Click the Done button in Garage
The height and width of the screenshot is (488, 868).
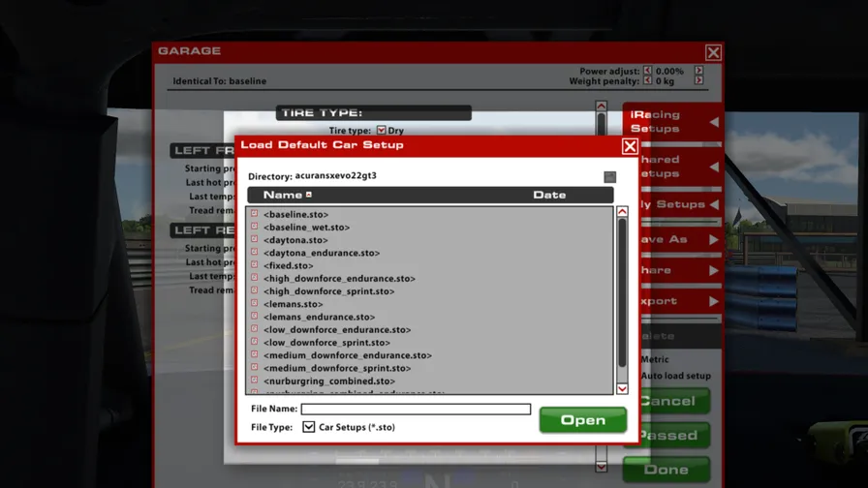click(x=666, y=470)
